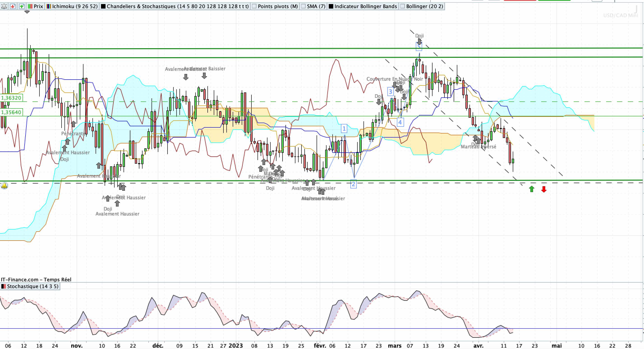
Task: Click the 1,36320 price level label
Action: pos(11,98)
